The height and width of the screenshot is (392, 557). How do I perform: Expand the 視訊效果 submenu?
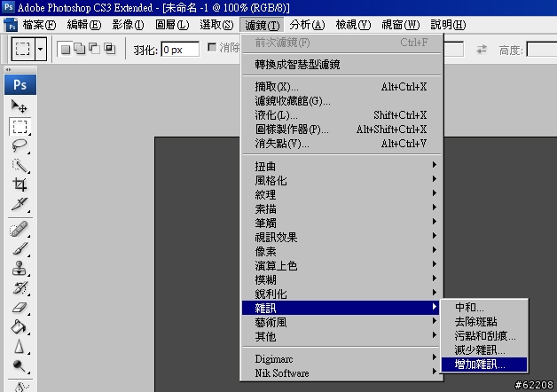click(x=341, y=237)
